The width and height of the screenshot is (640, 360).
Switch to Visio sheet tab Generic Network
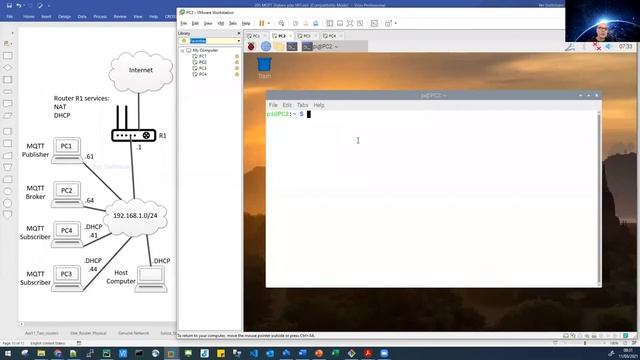click(x=133, y=333)
